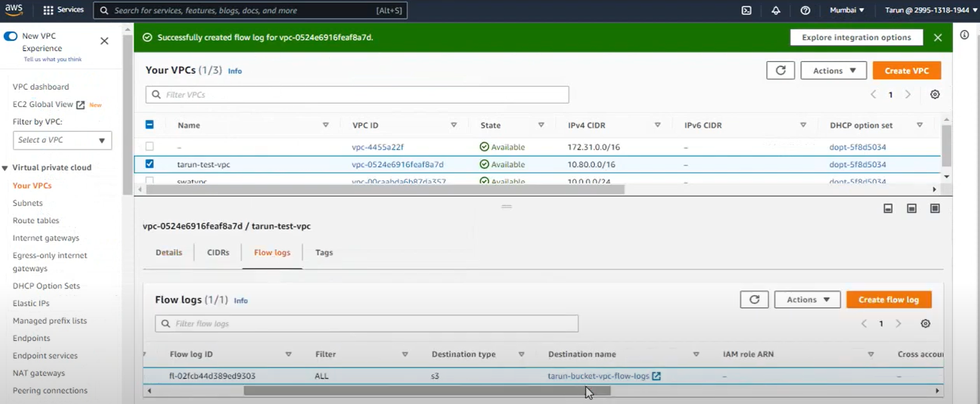Screen dimensions: 980x404
Task: Click the Create flow log button
Action: [x=889, y=300]
